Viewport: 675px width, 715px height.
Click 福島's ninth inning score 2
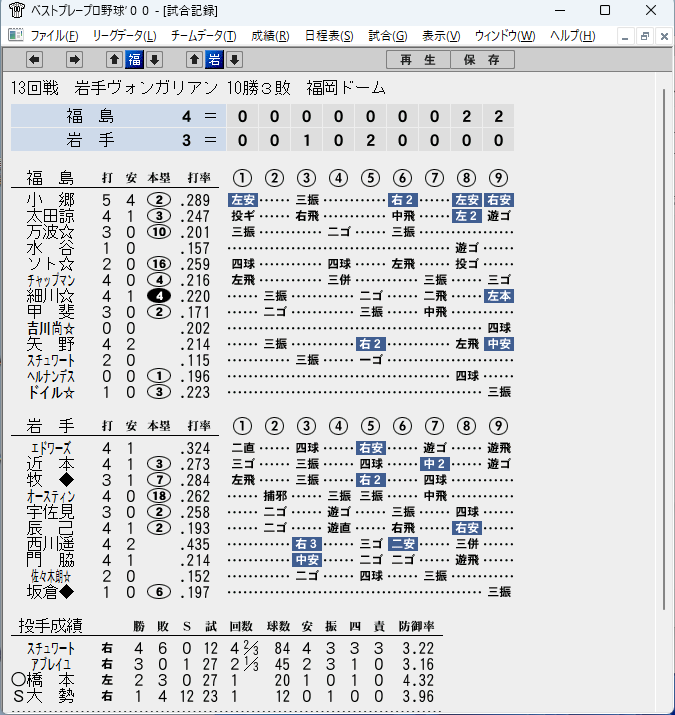pyautogui.click(x=498, y=116)
